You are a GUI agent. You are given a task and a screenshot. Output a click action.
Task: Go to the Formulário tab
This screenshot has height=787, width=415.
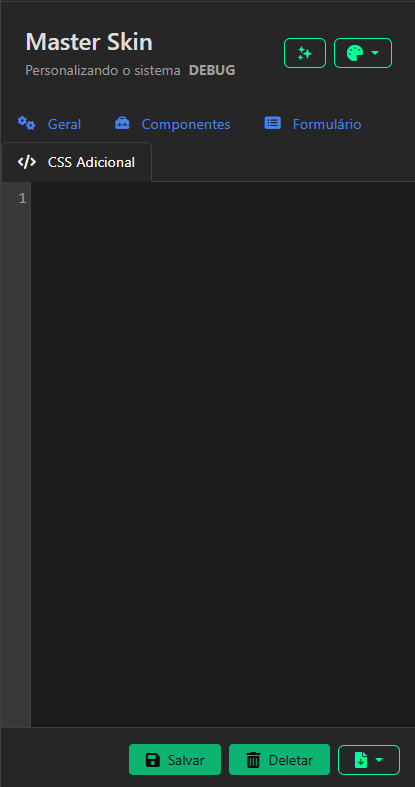point(327,124)
